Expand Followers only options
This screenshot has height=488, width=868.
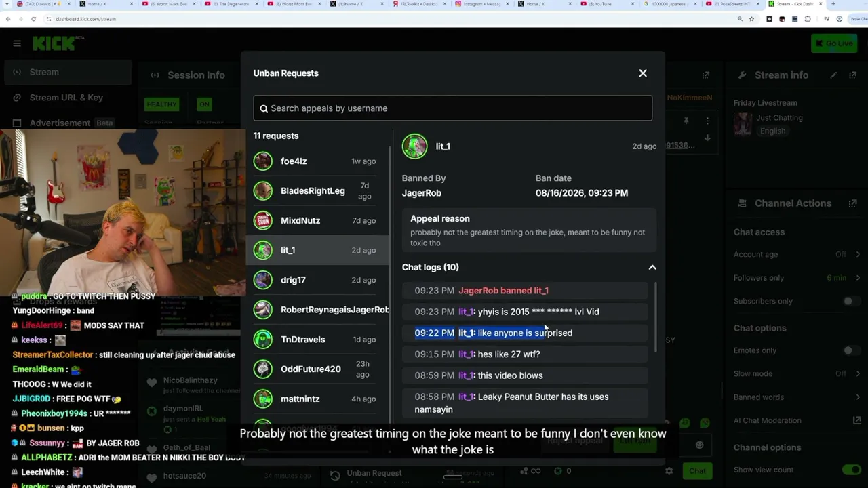[x=858, y=278]
